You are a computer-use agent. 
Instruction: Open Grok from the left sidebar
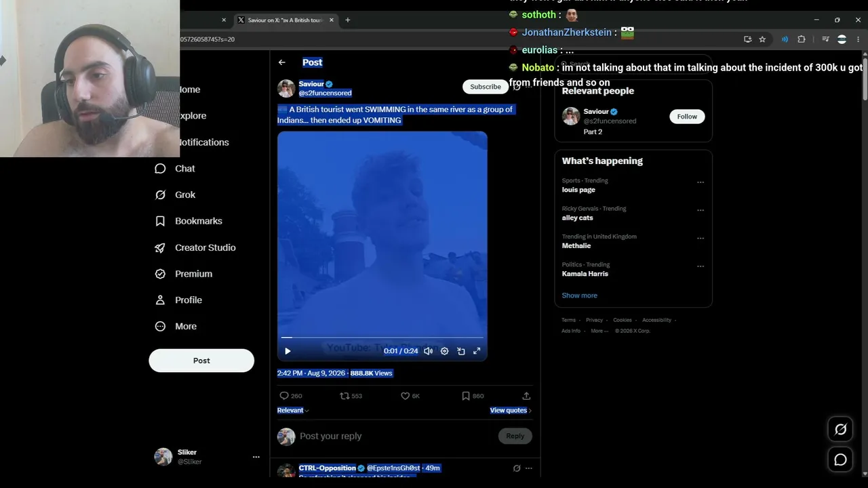tap(175, 195)
